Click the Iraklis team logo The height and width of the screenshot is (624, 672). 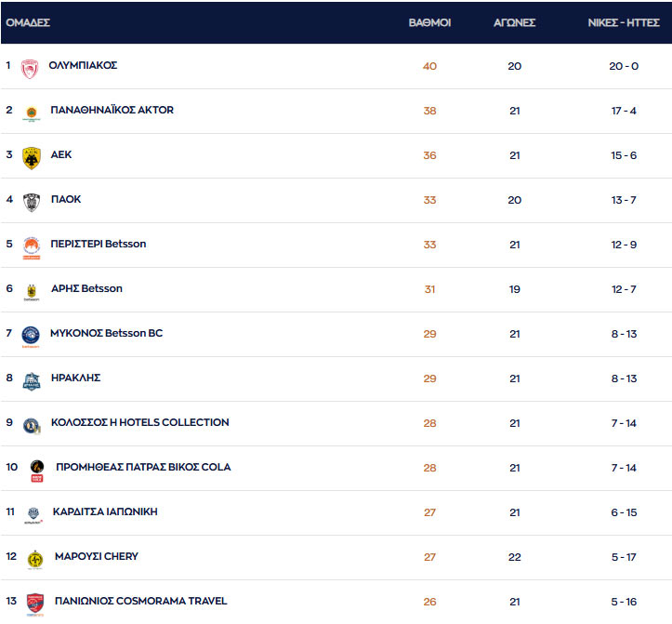coord(31,379)
